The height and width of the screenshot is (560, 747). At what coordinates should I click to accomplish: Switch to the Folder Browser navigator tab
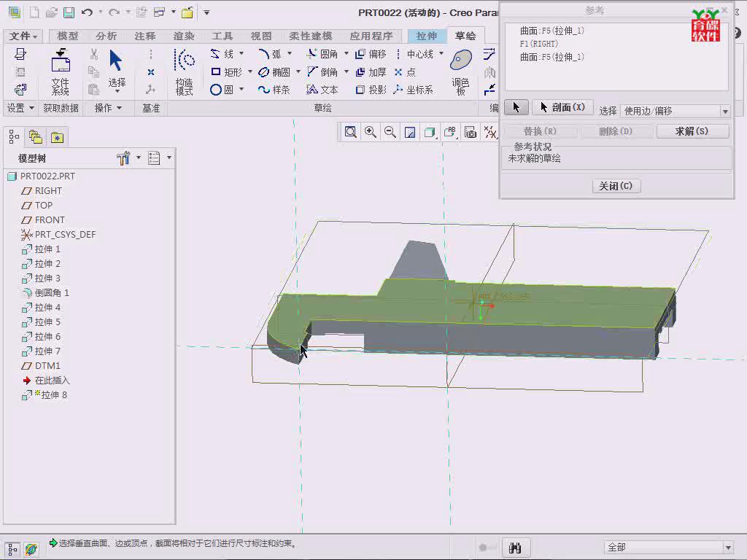36,137
